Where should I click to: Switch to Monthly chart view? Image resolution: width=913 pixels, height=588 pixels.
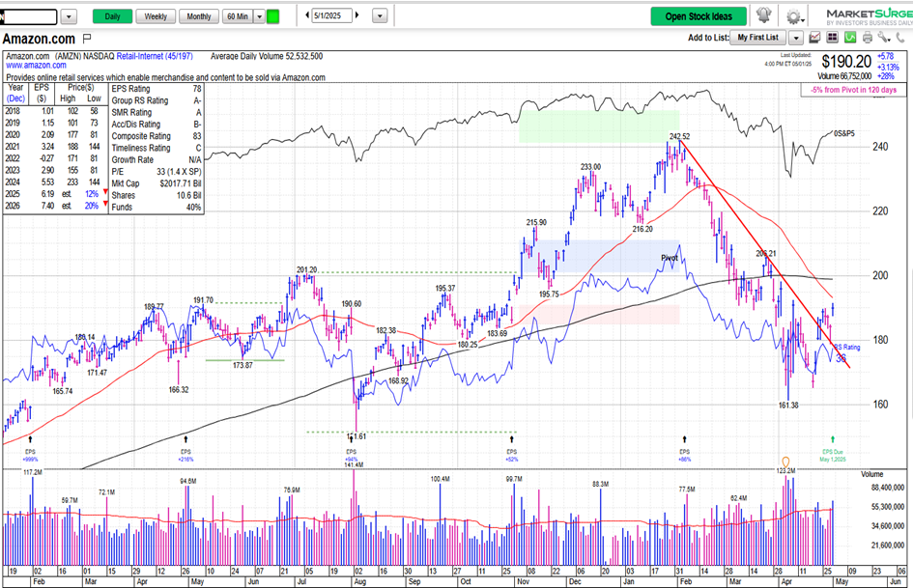199,16
